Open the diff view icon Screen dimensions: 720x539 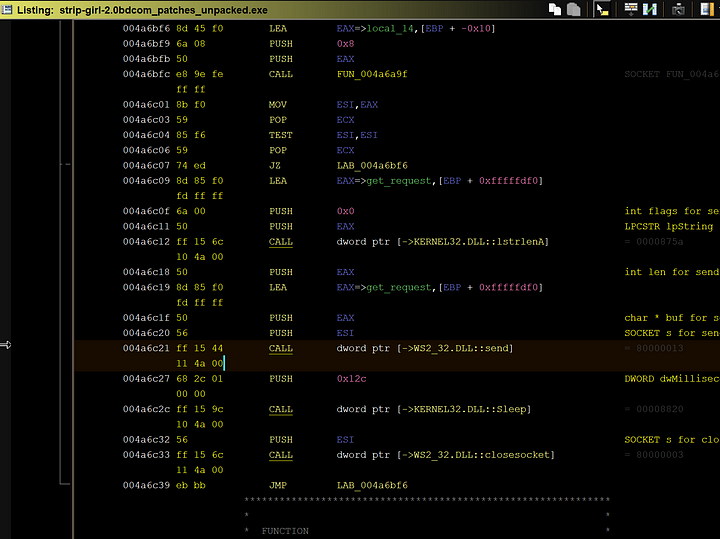(x=650, y=9)
